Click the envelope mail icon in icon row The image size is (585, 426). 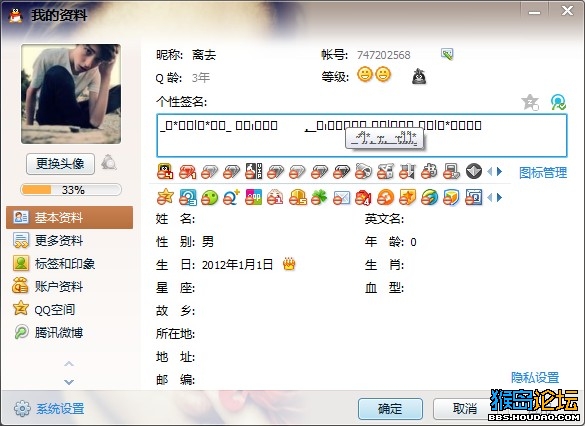(x=341, y=197)
